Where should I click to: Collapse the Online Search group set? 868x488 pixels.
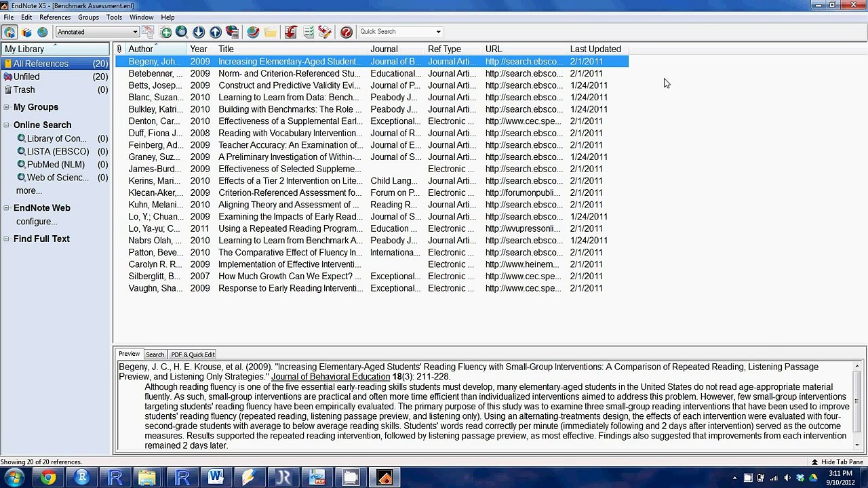coord(6,125)
